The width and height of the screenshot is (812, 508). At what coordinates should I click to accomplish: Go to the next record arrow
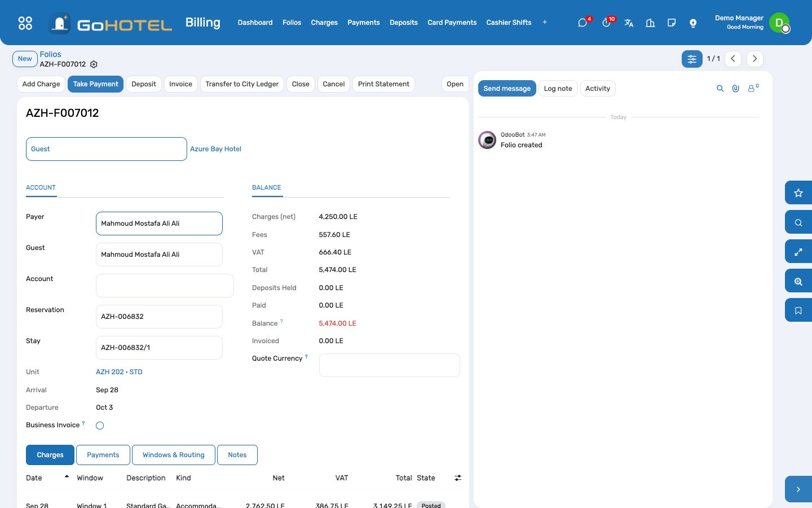click(x=755, y=59)
